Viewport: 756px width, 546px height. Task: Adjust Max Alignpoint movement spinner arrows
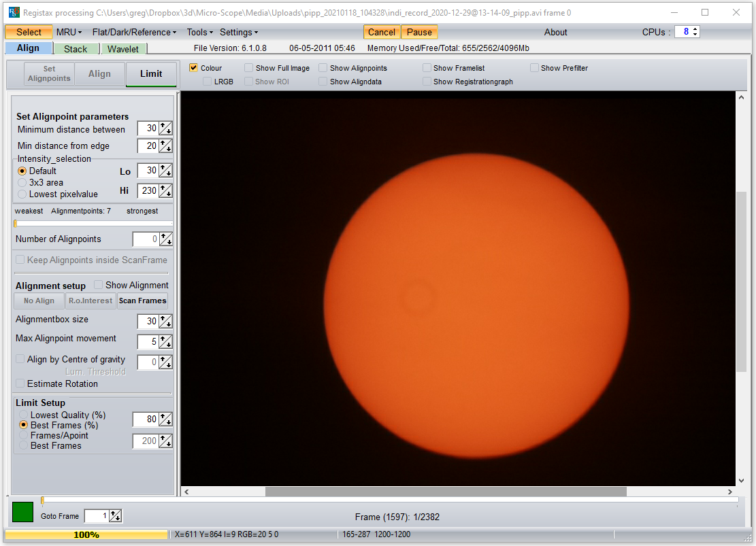click(166, 341)
